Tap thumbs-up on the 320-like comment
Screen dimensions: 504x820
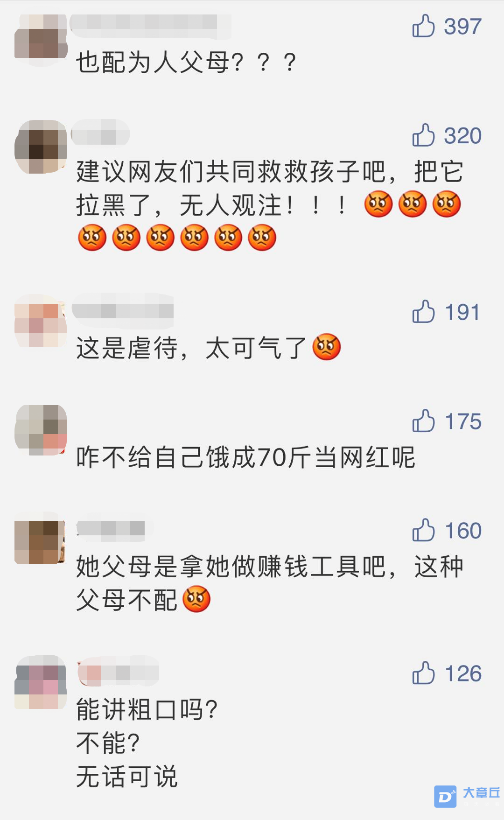[423, 135]
